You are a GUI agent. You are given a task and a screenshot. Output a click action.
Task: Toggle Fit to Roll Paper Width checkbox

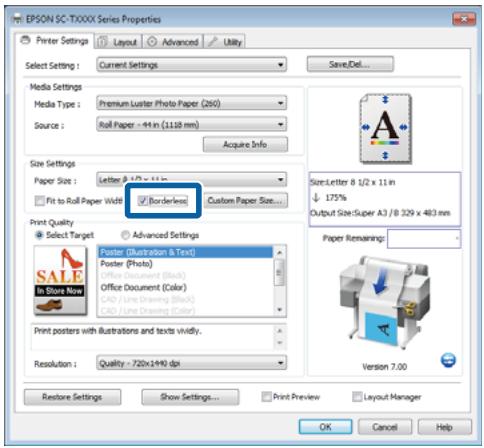40,201
